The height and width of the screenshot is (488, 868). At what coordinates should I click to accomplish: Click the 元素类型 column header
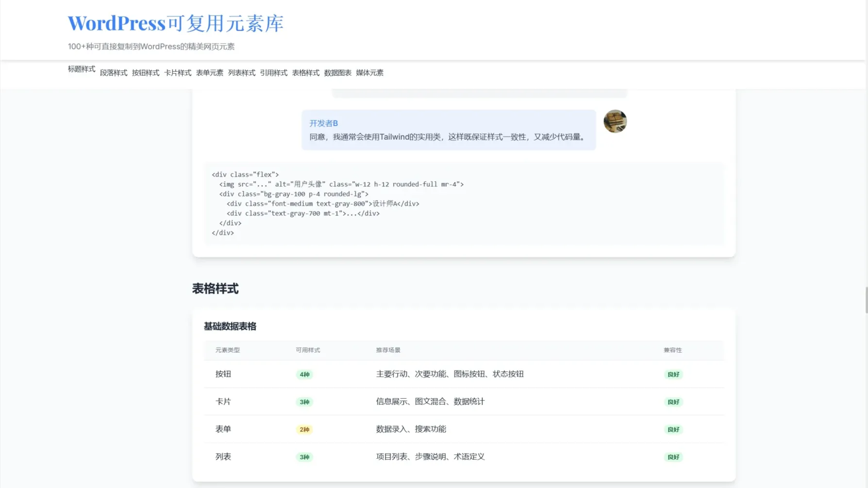pos(228,350)
